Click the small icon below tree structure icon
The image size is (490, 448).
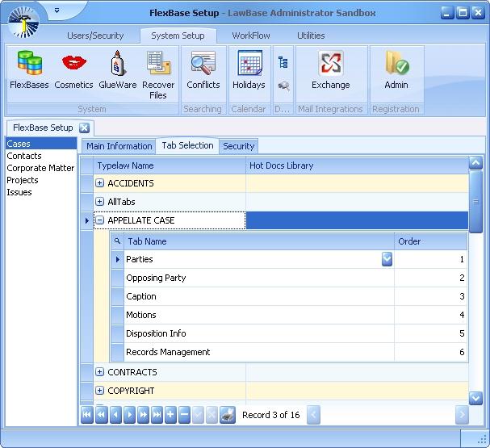click(283, 86)
